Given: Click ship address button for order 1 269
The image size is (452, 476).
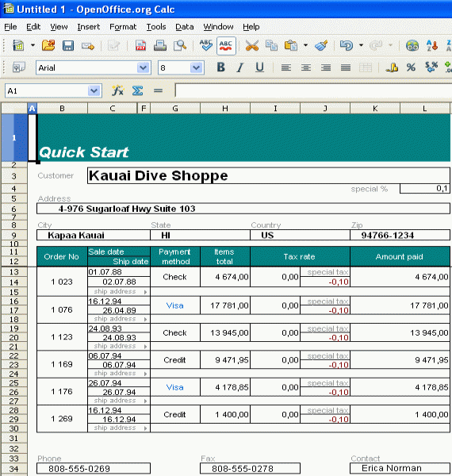Looking at the screenshot, I should [119, 428].
